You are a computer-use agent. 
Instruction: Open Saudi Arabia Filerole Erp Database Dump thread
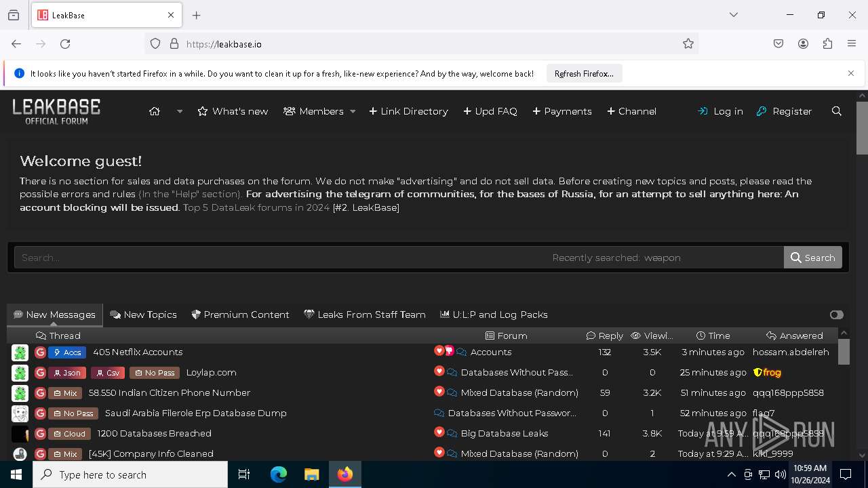click(195, 413)
